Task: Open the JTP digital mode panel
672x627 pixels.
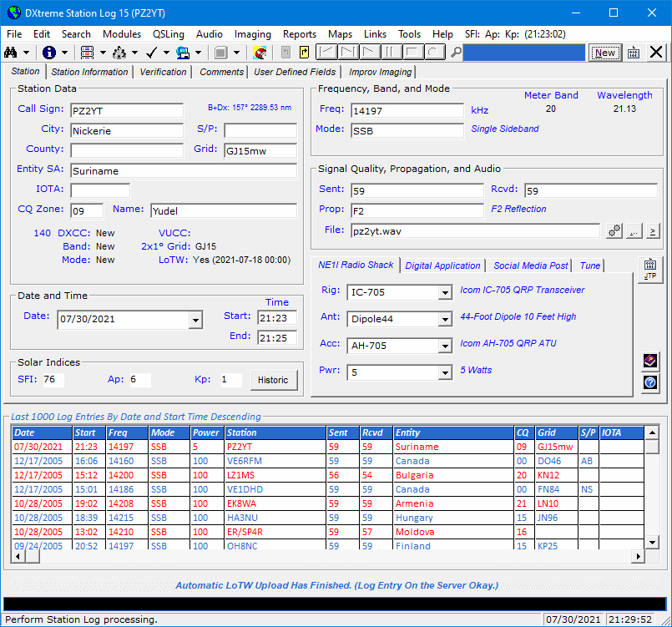Action: coord(650,269)
